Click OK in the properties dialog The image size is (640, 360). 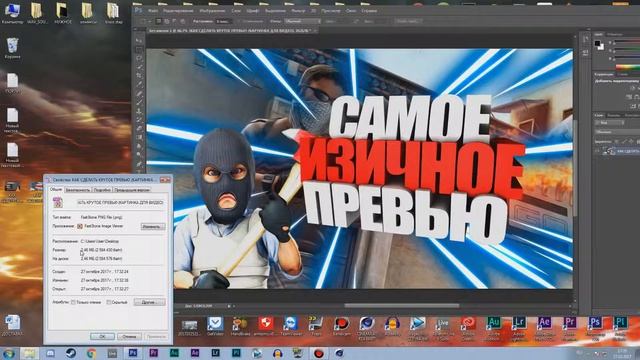point(102,336)
